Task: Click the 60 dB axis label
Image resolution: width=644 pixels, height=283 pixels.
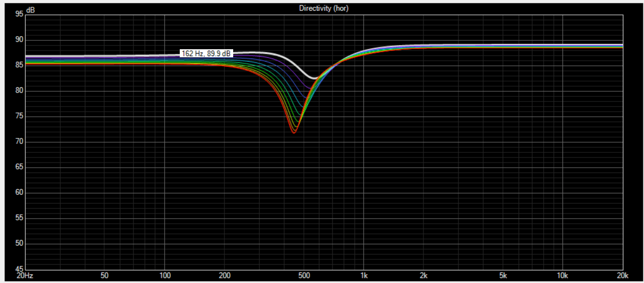Action: pos(20,193)
